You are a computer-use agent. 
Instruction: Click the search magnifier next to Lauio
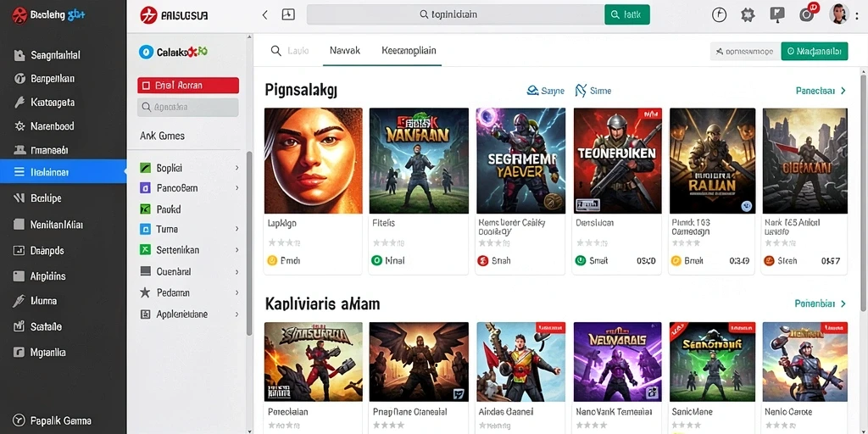(x=275, y=51)
